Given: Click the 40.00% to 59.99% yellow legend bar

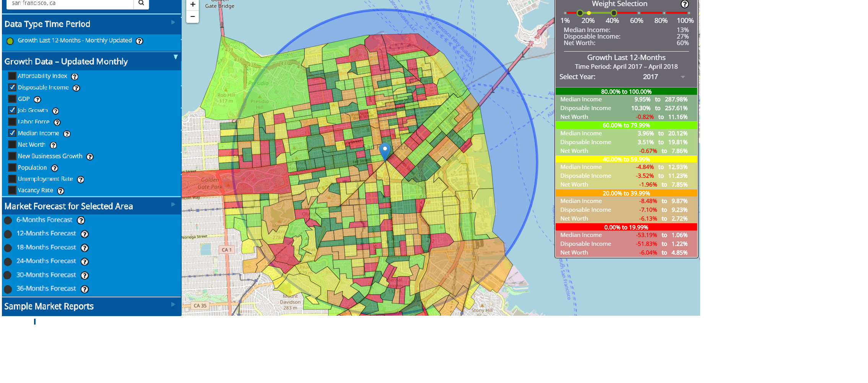Looking at the screenshot, I should pyautogui.click(x=626, y=159).
